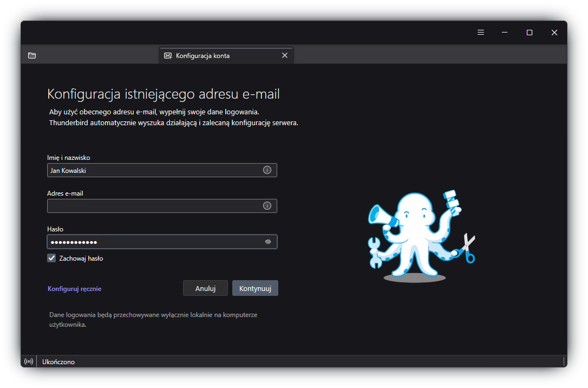The image size is (588, 388).
Task: Minimize the Thunderbird window
Action: coord(505,32)
